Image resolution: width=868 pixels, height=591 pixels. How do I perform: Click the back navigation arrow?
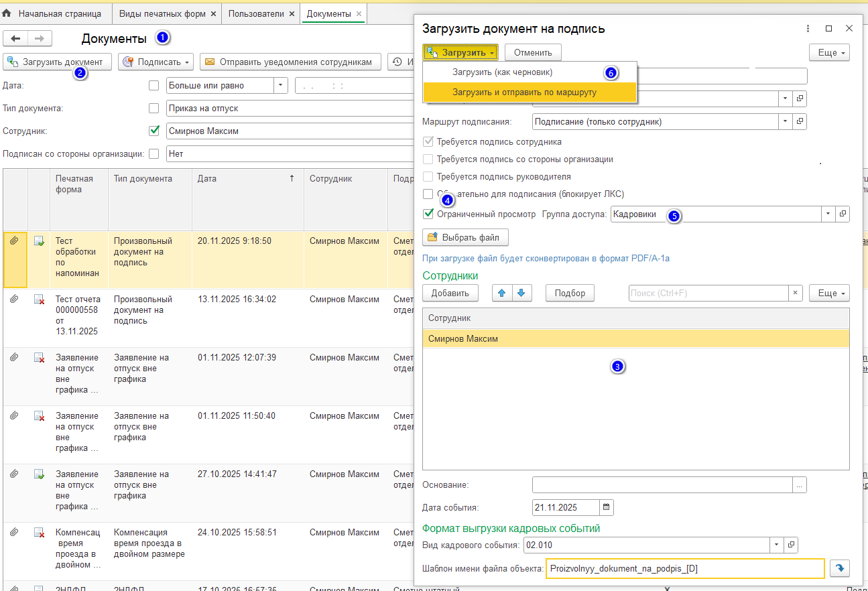(x=15, y=39)
